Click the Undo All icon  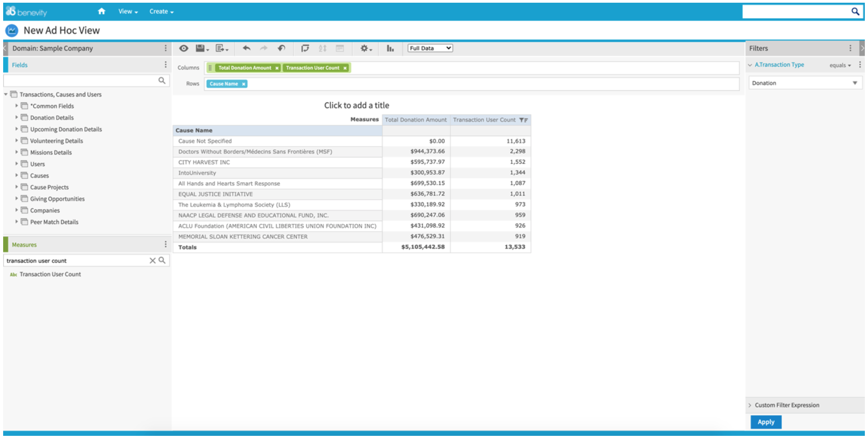(281, 48)
